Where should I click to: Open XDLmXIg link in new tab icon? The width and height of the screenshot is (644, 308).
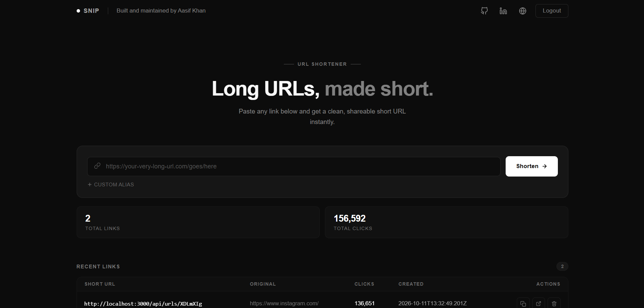point(539,304)
